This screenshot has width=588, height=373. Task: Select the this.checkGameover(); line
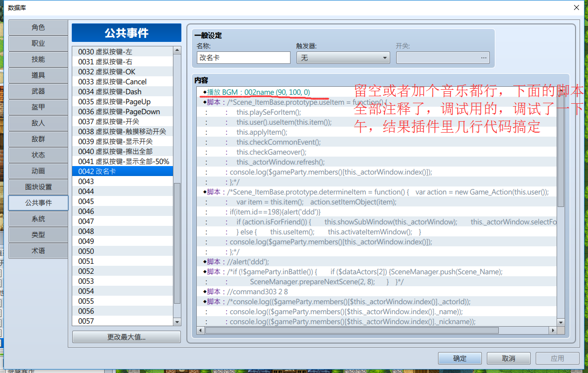coord(377,152)
